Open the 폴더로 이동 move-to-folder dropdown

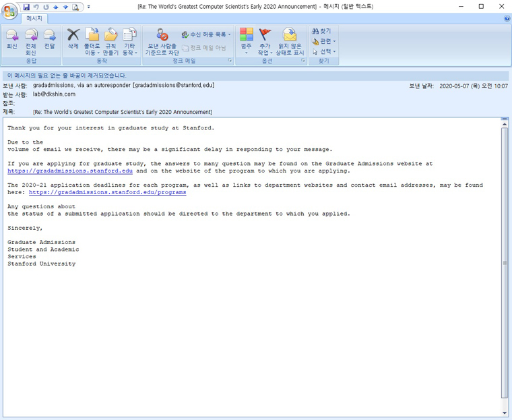point(92,42)
